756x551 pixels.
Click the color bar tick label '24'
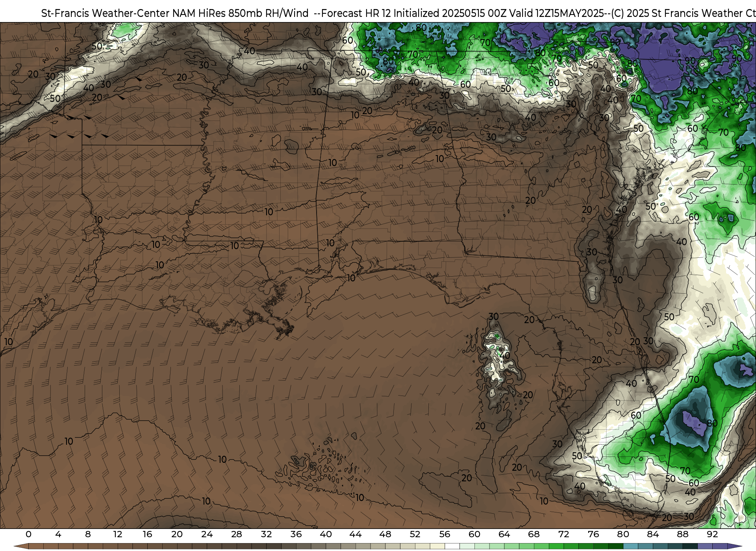point(207,534)
